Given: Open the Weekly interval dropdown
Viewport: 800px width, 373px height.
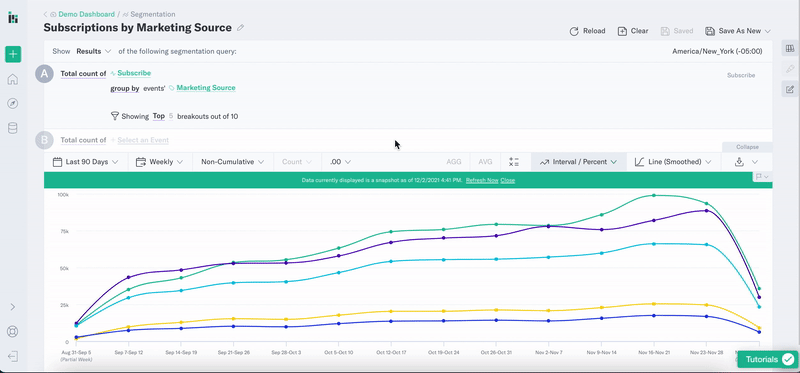Looking at the screenshot, I should (160, 162).
